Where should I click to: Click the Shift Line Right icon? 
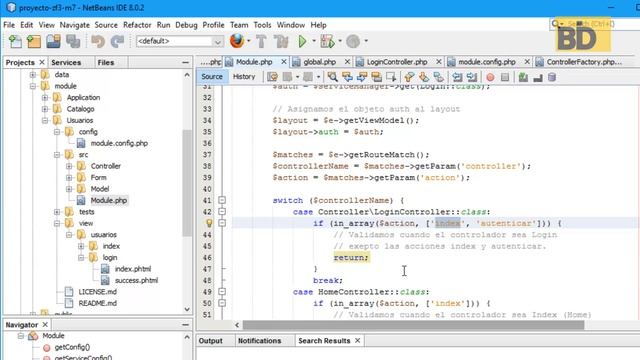click(x=472, y=77)
